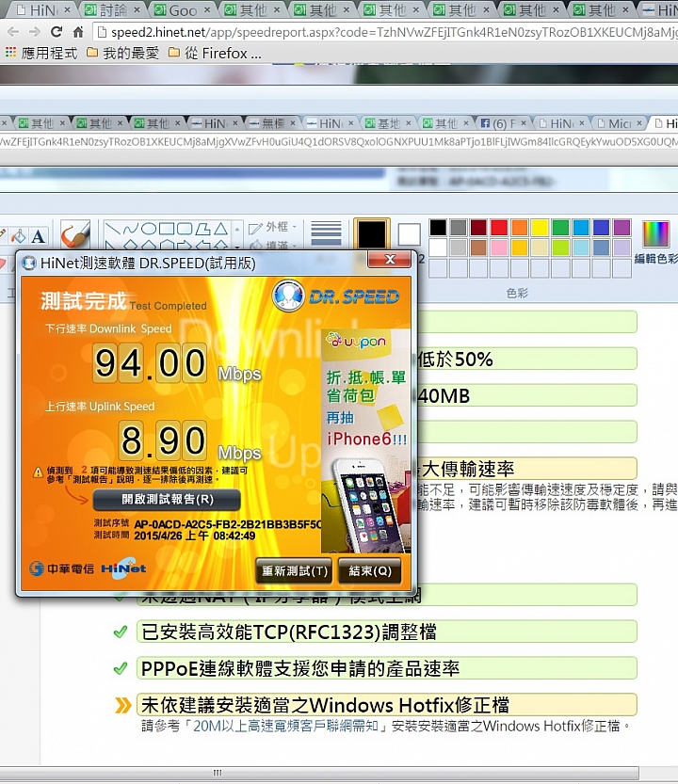Open the 我的最愛 bookmarks folder
Viewport: 678px width, 784px height.
coord(123,53)
